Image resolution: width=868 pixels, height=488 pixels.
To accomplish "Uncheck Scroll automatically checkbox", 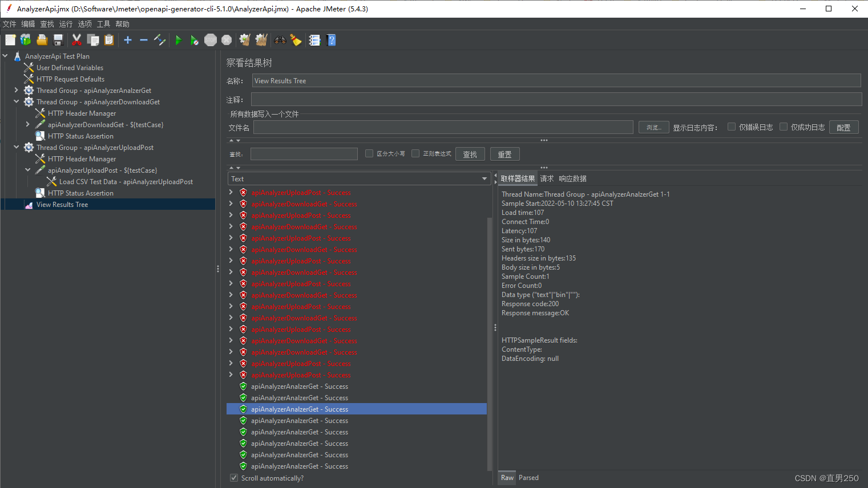I will click(234, 478).
